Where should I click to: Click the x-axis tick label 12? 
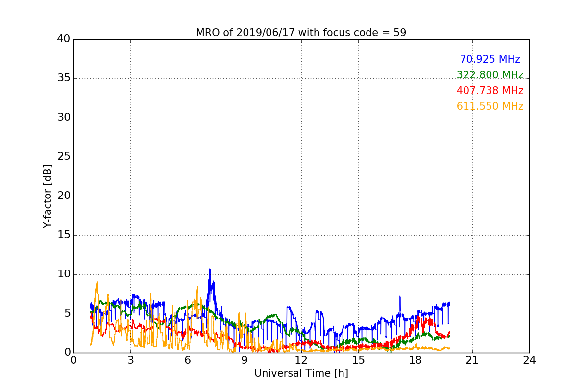tap(301, 360)
